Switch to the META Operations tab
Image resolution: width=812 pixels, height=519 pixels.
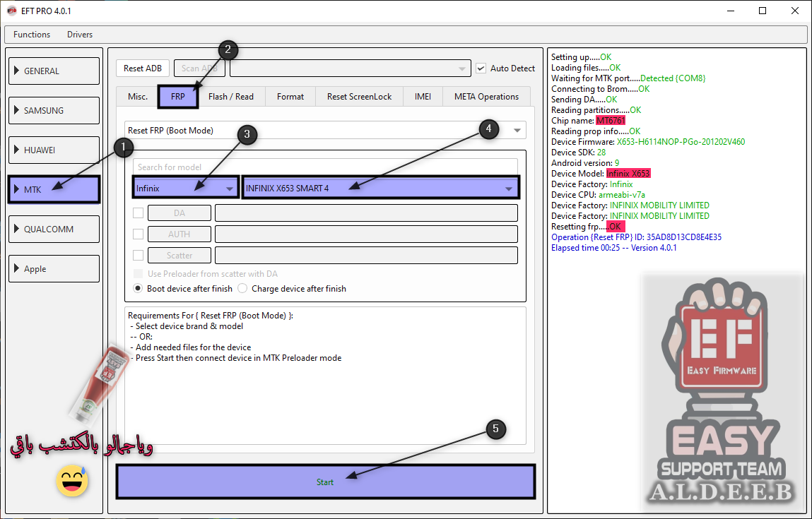pyautogui.click(x=486, y=97)
